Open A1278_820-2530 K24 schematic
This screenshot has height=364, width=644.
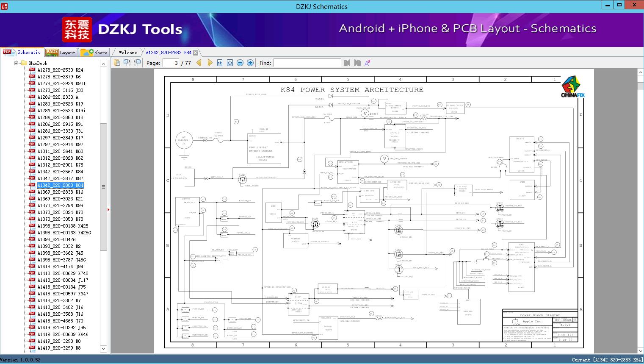(x=60, y=70)
